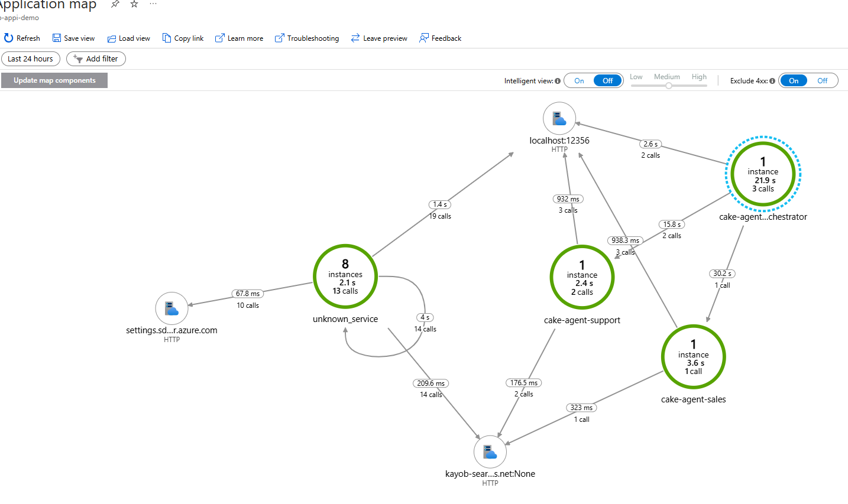Switch Exclude 4xx to Off
Screen dimensions: 848x504
[x=823, y=81]
